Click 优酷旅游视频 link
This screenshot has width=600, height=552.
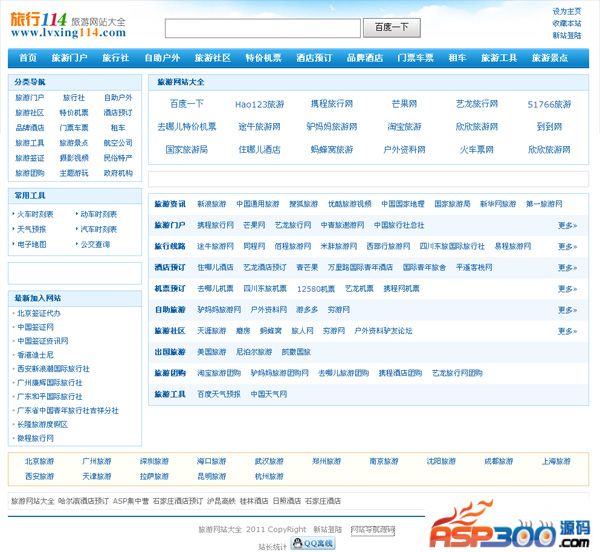coord(350,204)
